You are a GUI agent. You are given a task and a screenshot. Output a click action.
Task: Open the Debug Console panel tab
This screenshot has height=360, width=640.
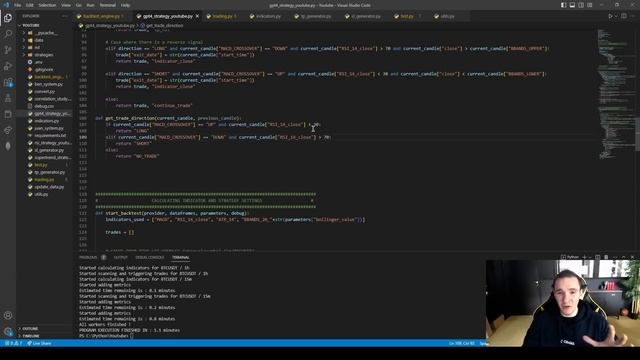[x=149, y=258]
